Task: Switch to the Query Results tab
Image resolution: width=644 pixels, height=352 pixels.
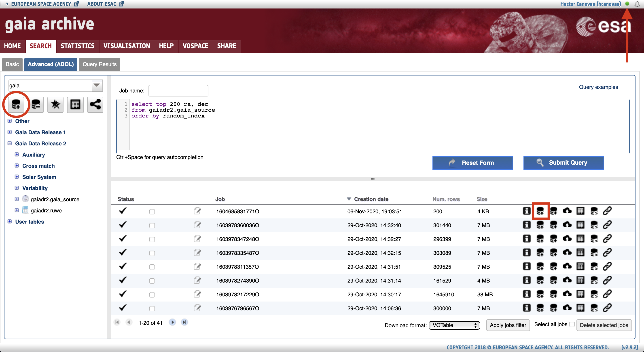Action: click(x=100, y=64)
